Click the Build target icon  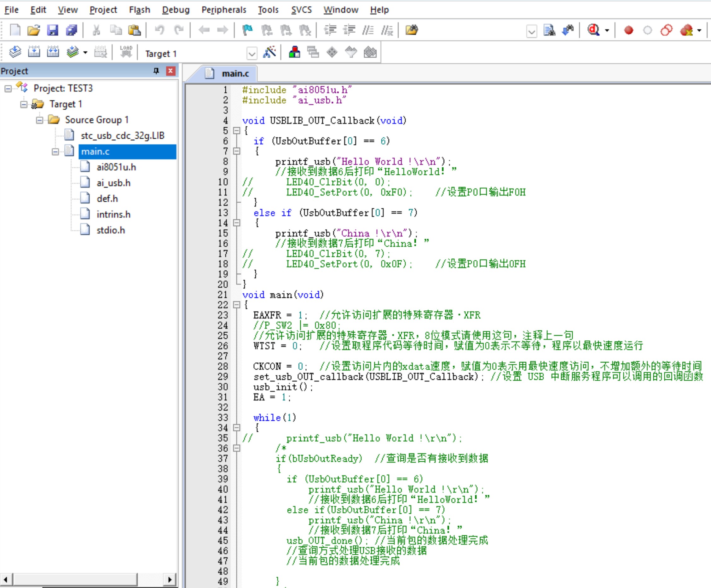(x=34, y=52)
